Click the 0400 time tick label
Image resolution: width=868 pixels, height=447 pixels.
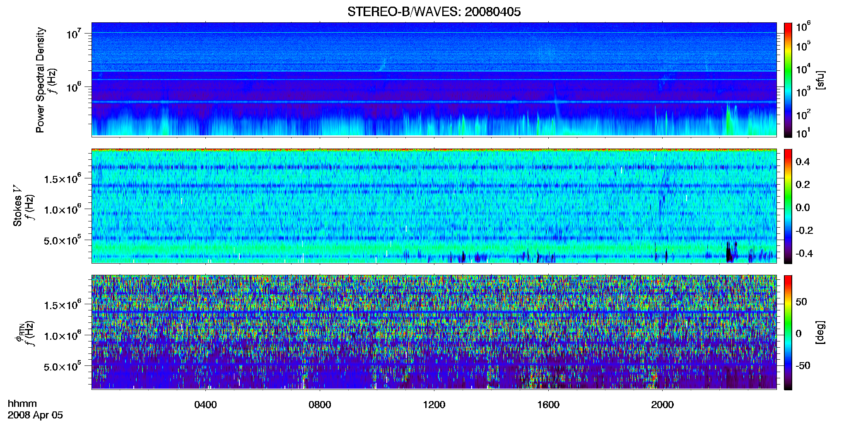(205, 404)
